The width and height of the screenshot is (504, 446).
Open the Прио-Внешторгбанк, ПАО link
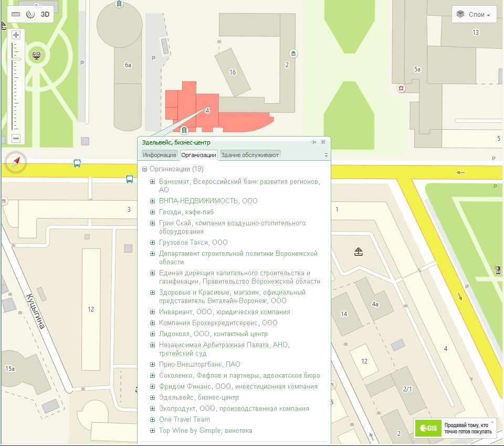click(199, 365)
